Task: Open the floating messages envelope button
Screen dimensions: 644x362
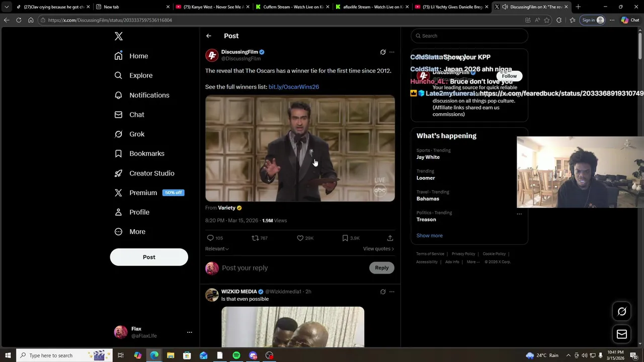Action: 622,334
